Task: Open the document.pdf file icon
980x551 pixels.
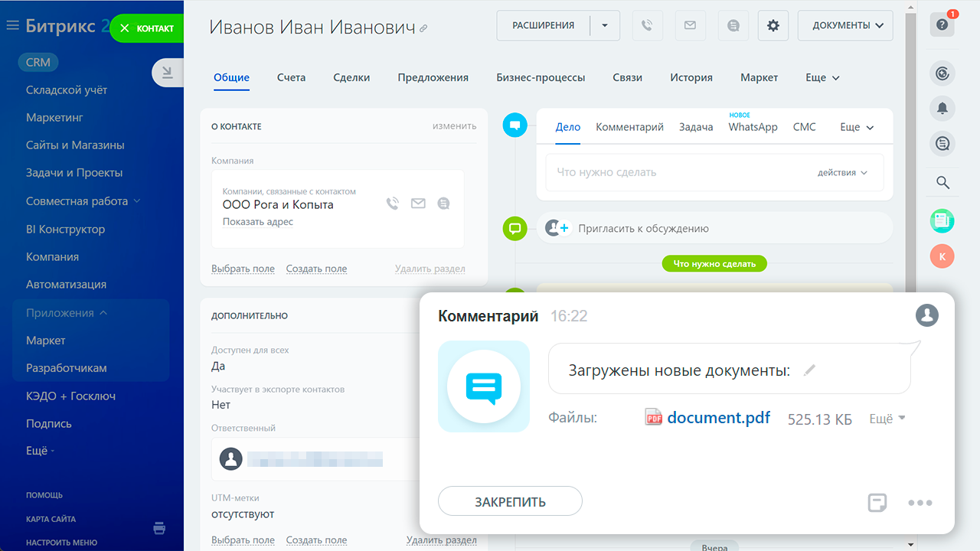Action: [653, 418]
